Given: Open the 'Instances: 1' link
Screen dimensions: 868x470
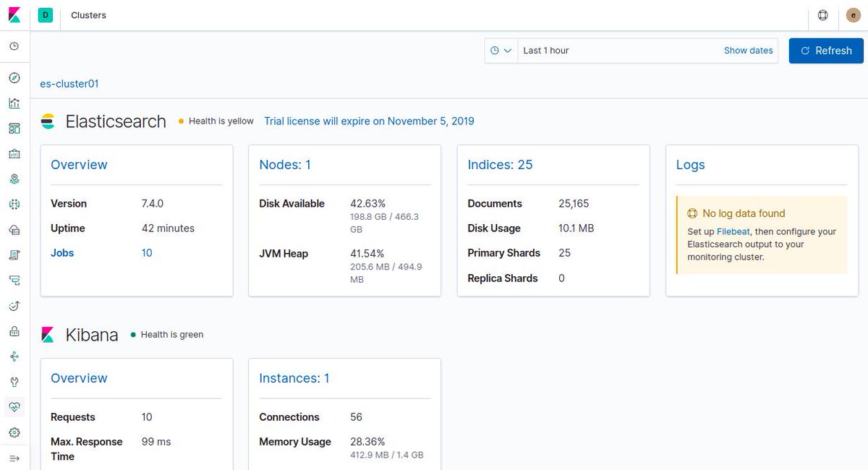Looking at the screenshot, I should click(294, 378).
